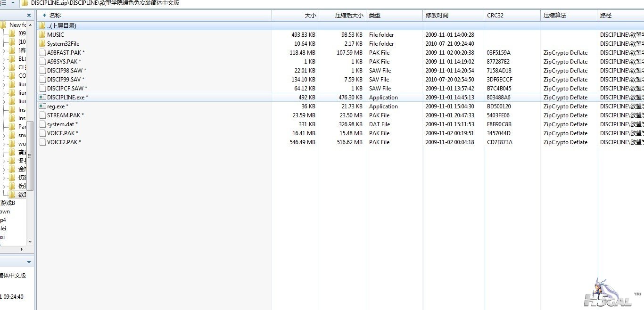Sort by the 大小 column header
Image resolution: width=644 pixels, height=310 pixels.
tap(296, 15)
